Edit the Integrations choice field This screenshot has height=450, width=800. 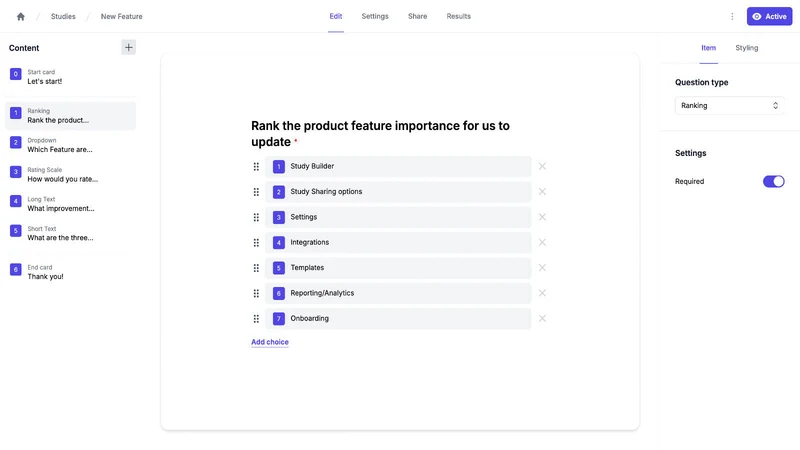[398, 242]
